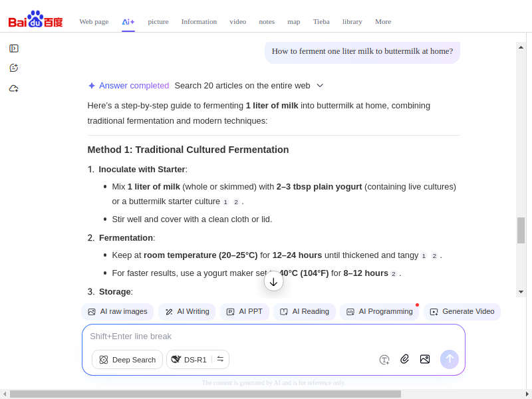The width and height of the screenshot is (532, 399).
Task: Open the Tieba tab
Action: click(321, 21)
